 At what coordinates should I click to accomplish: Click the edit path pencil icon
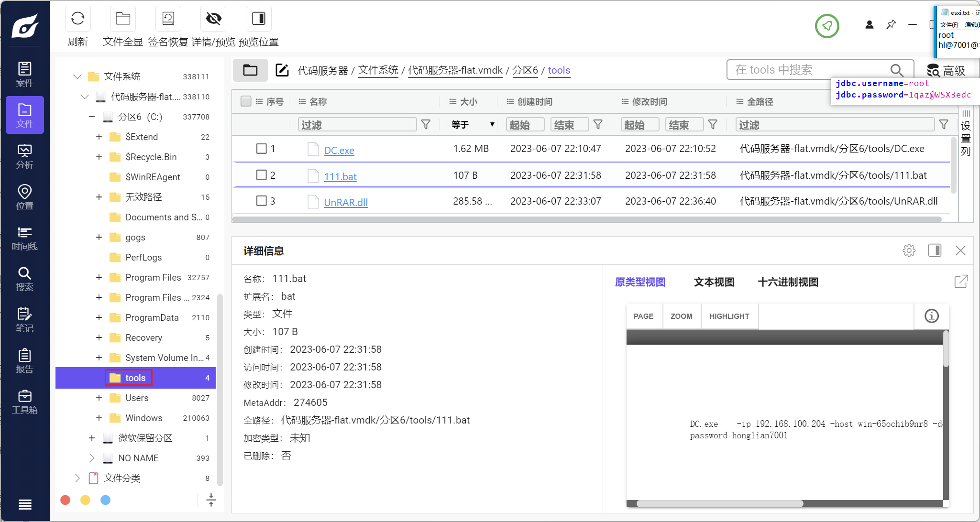click(x=282, y=70)
